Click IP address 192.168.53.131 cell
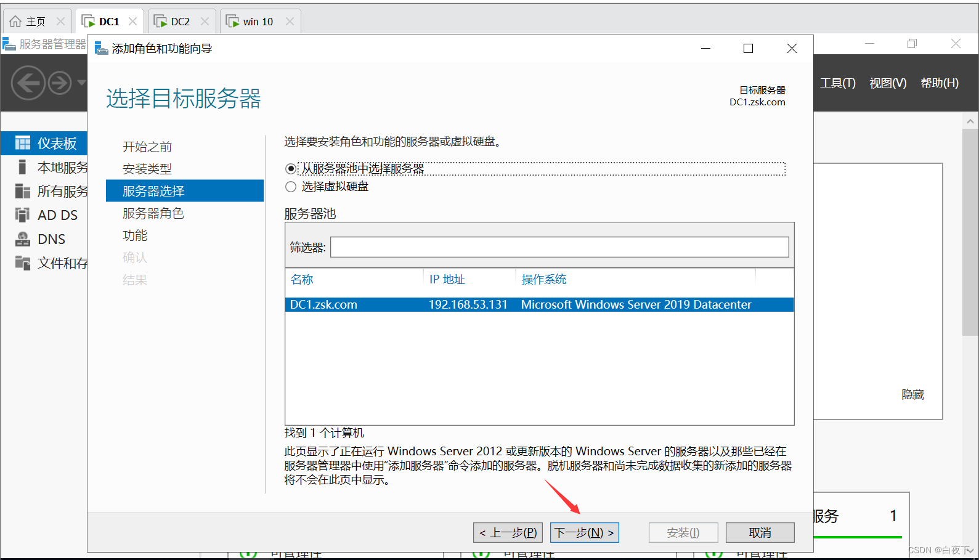 468,304
